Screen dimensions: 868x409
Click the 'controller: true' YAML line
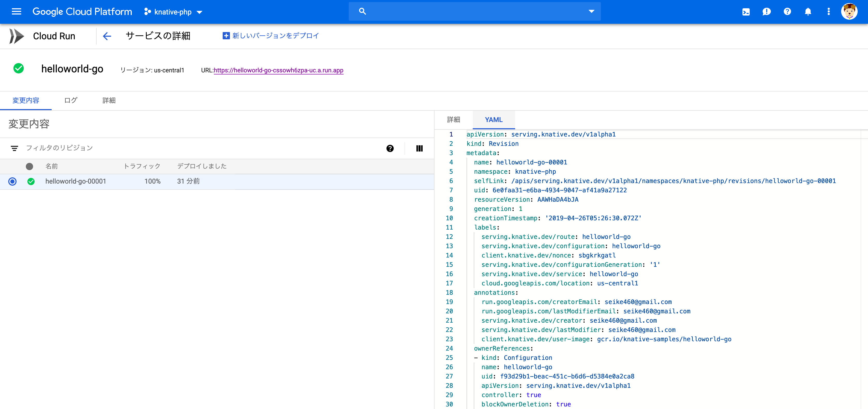pos(511,395)
